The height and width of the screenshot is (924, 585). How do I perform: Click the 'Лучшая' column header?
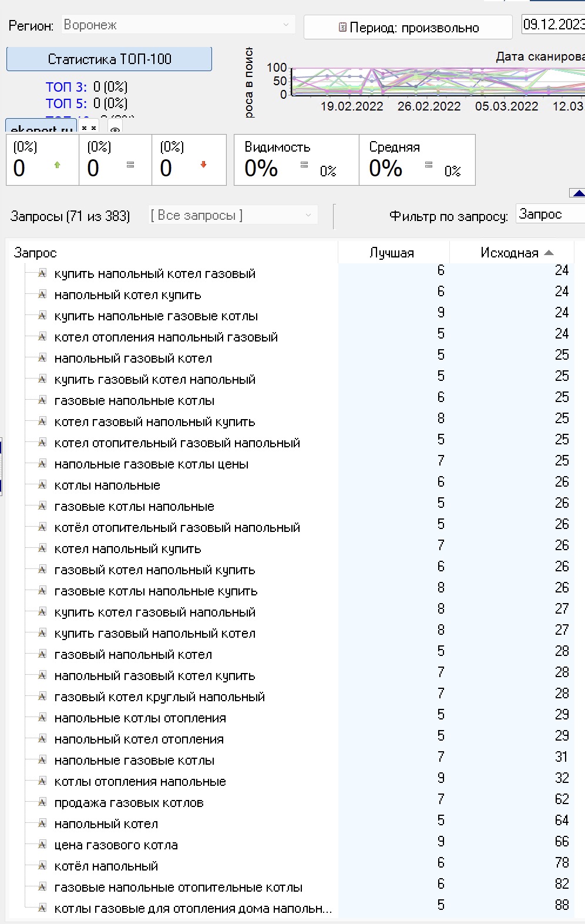392,253
